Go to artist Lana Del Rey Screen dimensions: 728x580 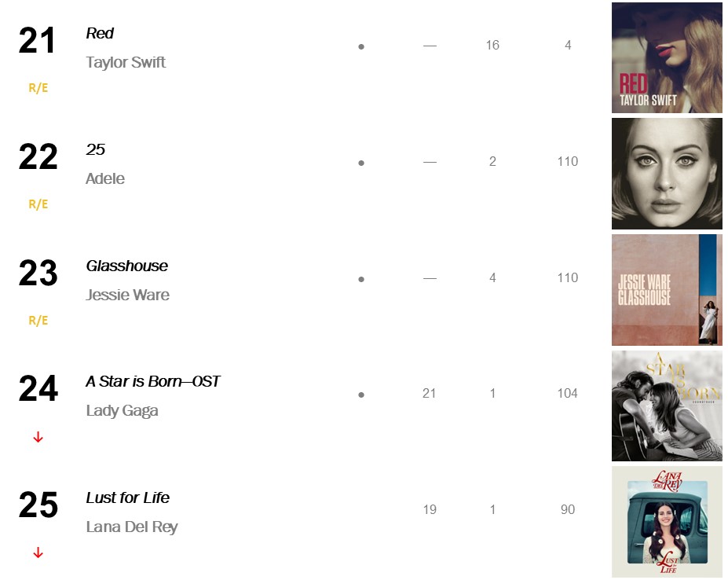point(132,527)
